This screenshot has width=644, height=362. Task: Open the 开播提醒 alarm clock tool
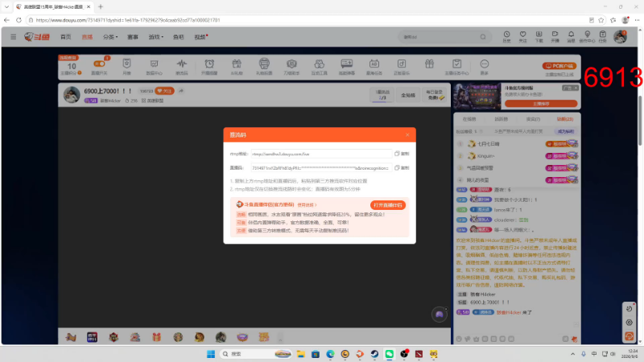pos(209,67)
